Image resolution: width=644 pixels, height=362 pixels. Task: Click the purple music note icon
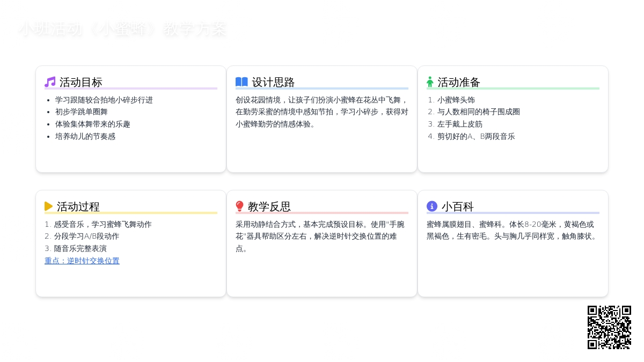(x=50, y=82)
